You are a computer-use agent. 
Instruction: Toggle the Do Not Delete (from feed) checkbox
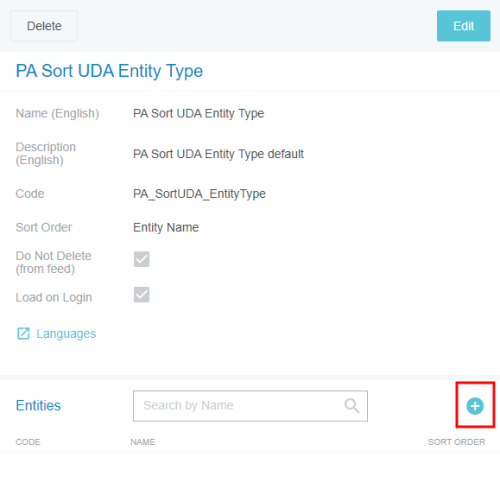(142, 259)
